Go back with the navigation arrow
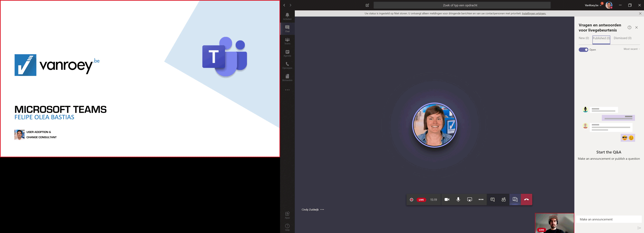 [284, 5]
